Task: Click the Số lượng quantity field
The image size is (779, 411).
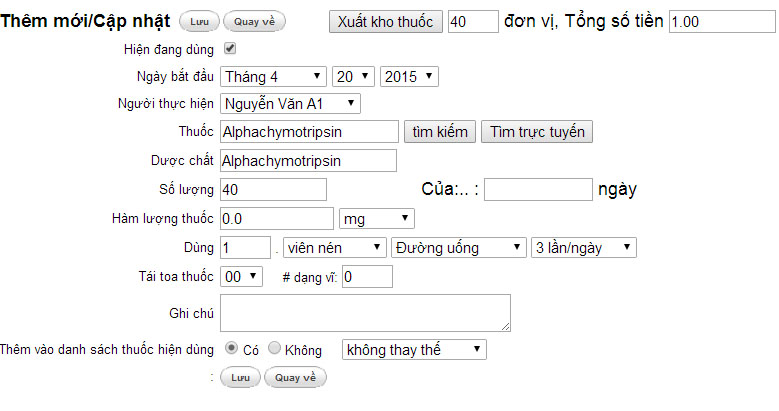Action: click(273, 189)
